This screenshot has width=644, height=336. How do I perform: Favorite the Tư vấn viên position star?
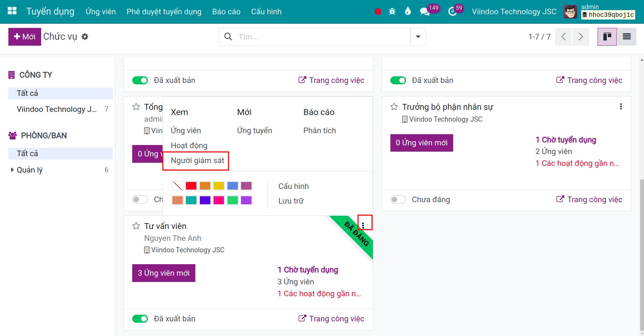pyautogui.click(x=136, y=226)
